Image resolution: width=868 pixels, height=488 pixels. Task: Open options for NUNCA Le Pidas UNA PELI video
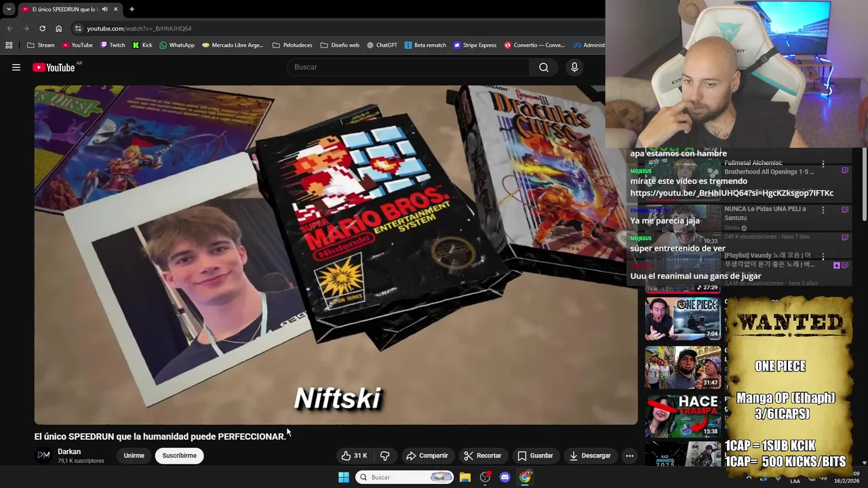pyautogui.click(x=823, y=210)
